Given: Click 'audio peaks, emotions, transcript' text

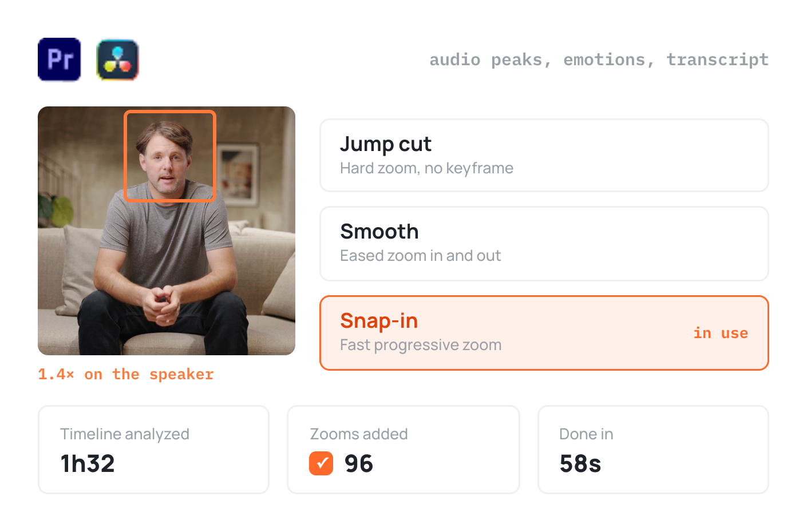Looking at the screenshot, I should 599,60.
